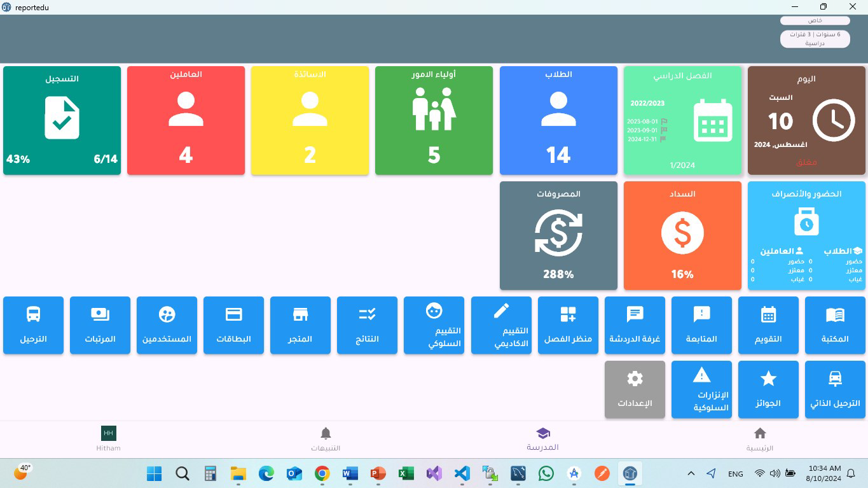Image resolution: width=868 pixels, height=488 pixels.
Task: Open the Cards (البطاقات) button
Action: pos(233,325)
